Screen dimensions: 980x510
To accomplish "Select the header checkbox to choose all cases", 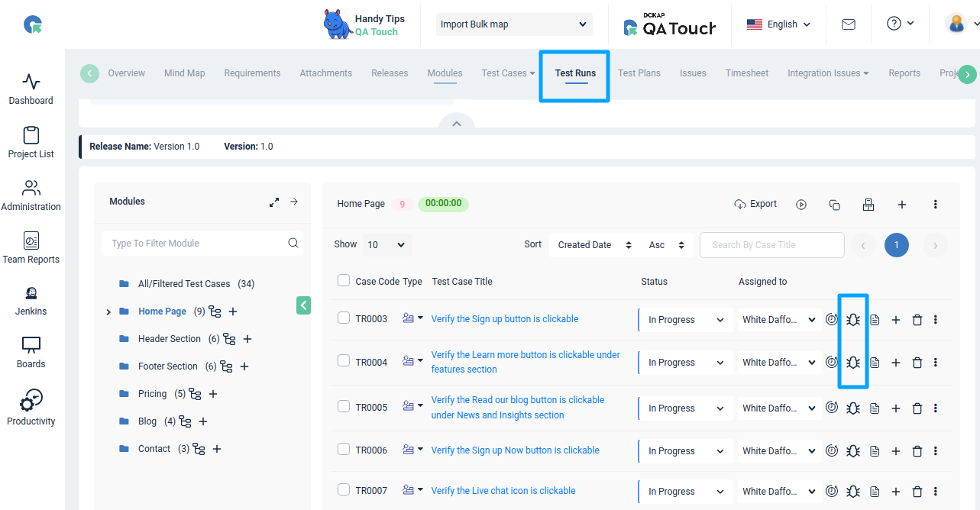I will coord(344,279).
